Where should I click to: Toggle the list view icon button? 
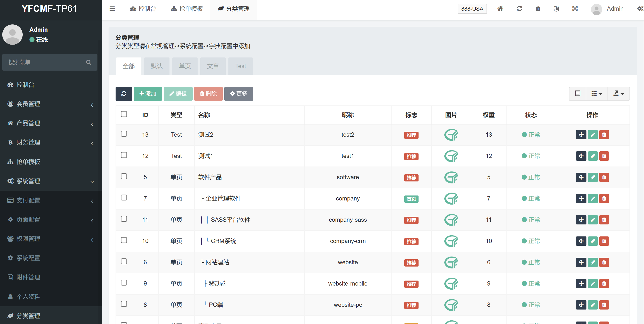coord(578,94)
